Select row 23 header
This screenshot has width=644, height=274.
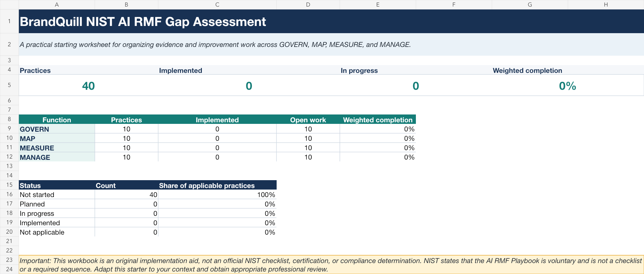(9, 260)
